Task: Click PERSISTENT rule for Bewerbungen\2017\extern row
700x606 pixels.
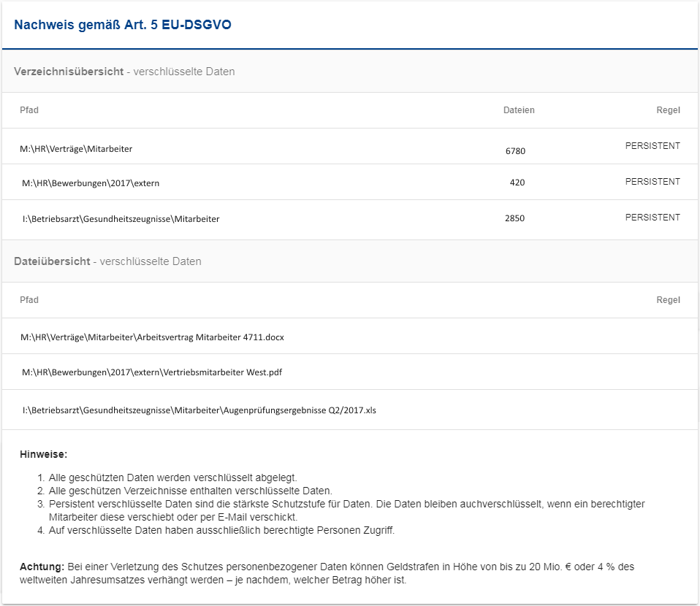Action: 653,182
